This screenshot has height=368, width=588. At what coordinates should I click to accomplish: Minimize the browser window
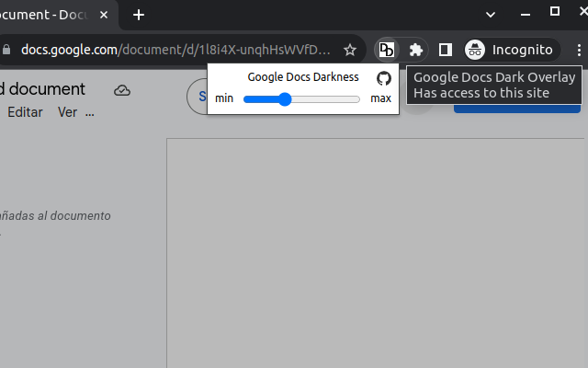point(526,15)
